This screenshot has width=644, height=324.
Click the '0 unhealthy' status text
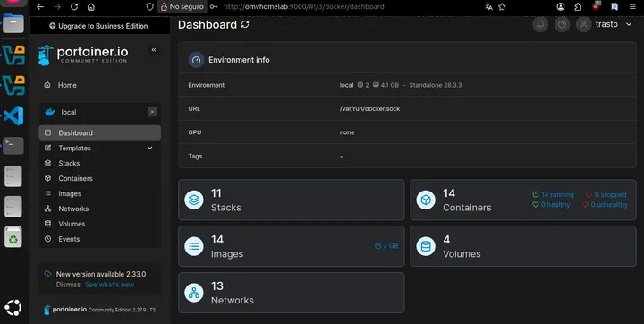pyautogui.click(x=609, y=204)
